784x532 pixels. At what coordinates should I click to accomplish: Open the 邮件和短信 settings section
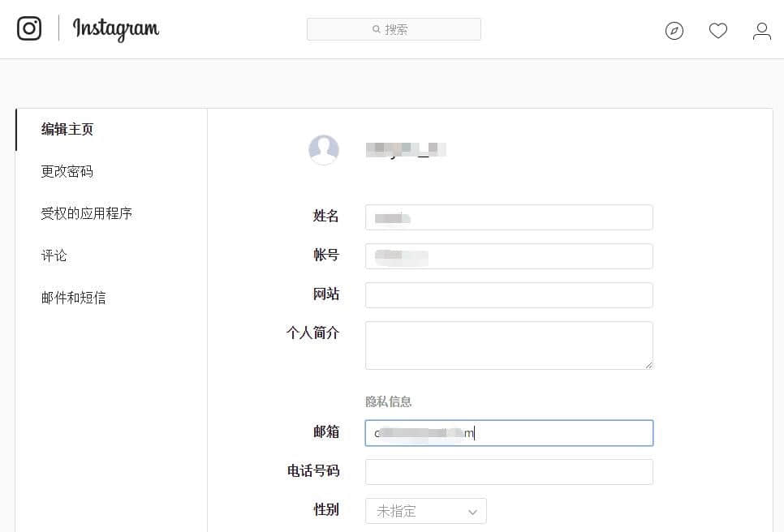[x=74, y=298]
